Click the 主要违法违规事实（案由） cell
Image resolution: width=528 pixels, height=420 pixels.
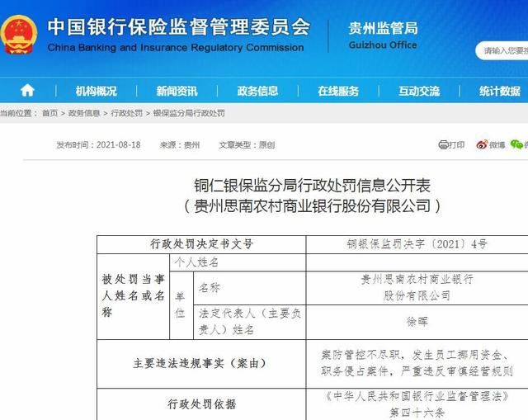click(201, 363)
